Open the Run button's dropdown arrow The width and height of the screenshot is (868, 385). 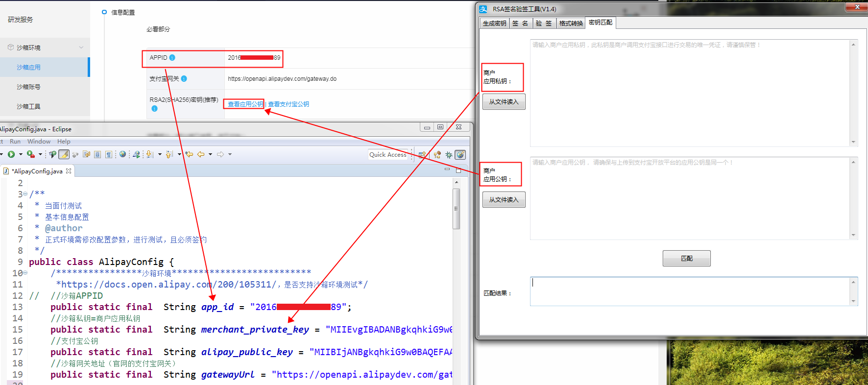(21, 154)
